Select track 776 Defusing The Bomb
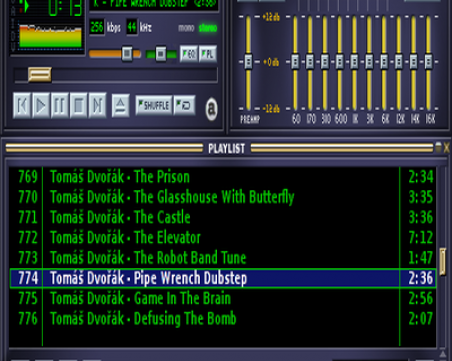This screenshot has height=361, width=452. coord(223,319)
